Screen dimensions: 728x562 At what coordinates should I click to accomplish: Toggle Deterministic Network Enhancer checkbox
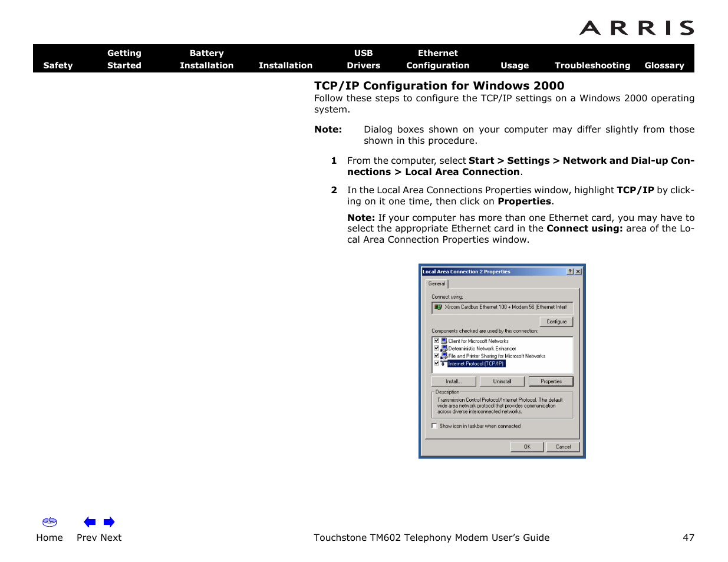(x=437, y=348)
